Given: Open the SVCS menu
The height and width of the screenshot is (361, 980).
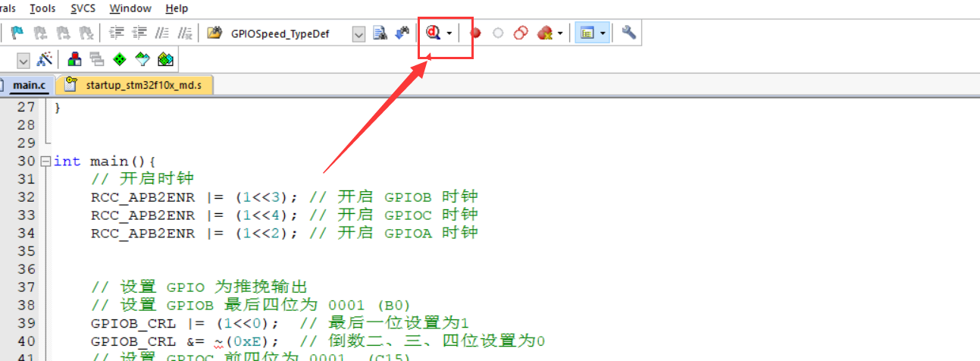Looking at the screenshot, I should [83, 8].
